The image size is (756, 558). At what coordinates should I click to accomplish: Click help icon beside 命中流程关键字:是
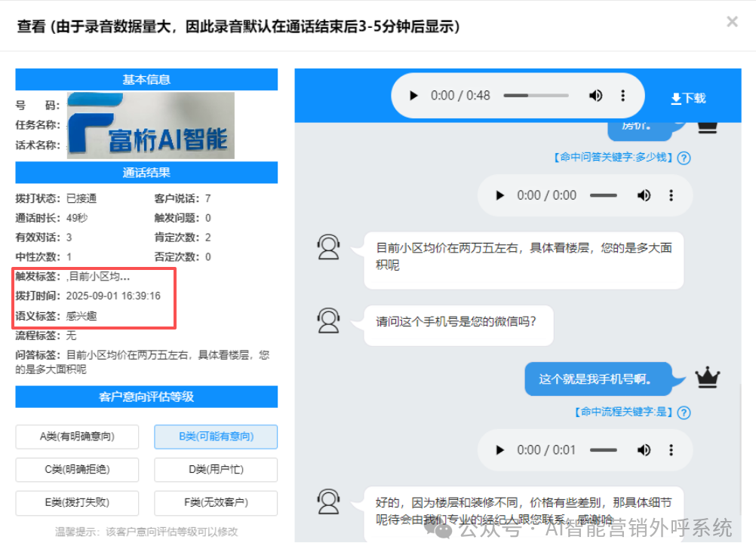point(684,412)
